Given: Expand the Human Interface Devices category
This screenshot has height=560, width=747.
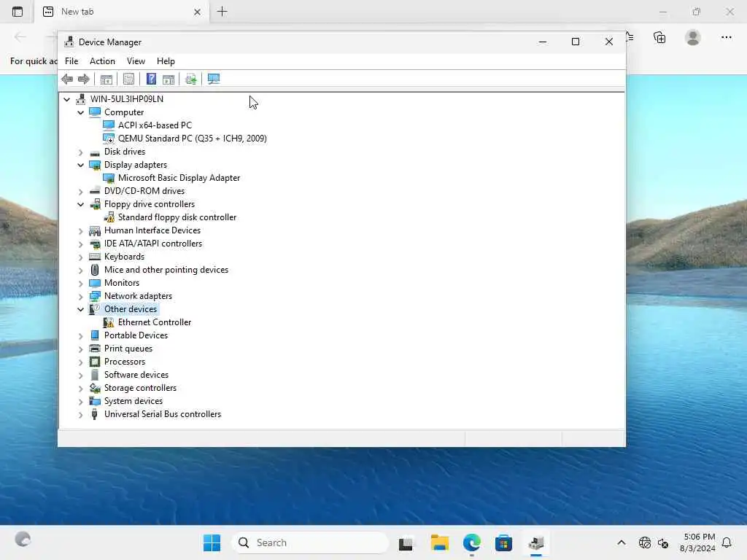Looking at the screenshot, I should tap(80, 231).
